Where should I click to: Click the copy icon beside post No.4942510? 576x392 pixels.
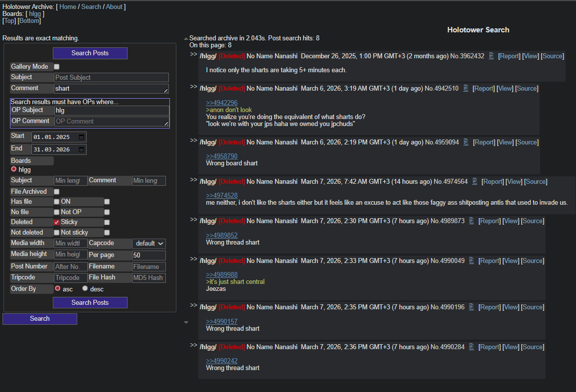point(465,88)
